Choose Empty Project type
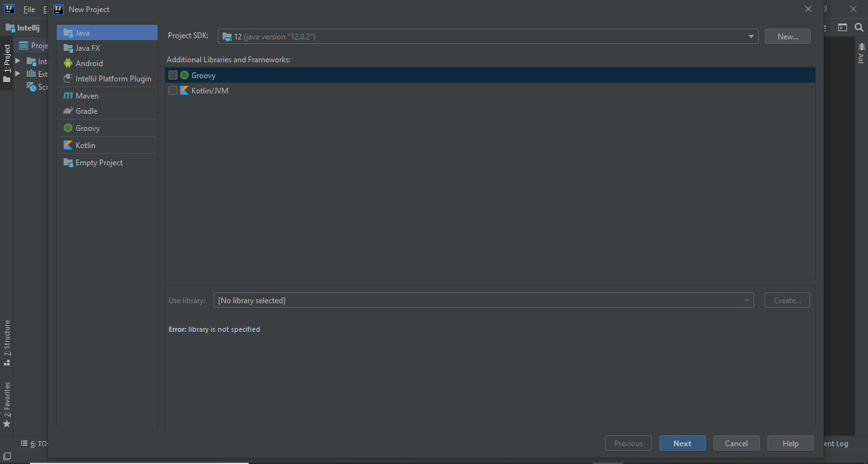 pyautogui.click(x=107, y=162)
